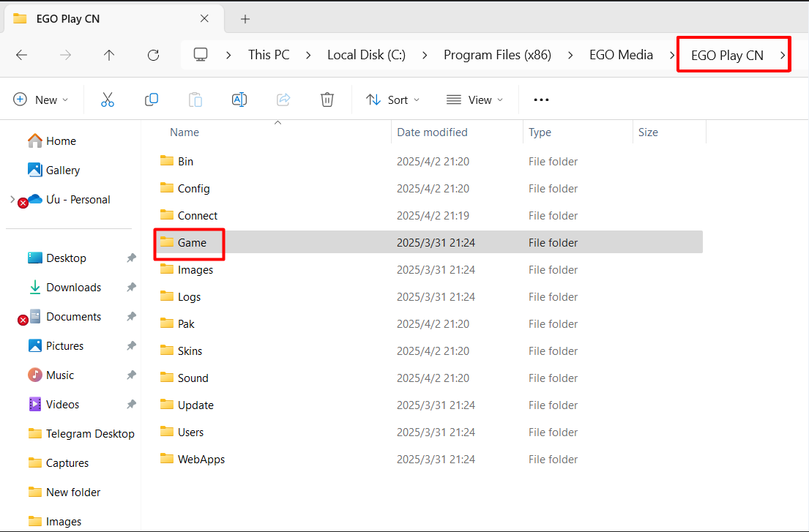This screenshot has width=809, height=532.
Task: Unpin Music from quick access
Action: click(132, 375)
